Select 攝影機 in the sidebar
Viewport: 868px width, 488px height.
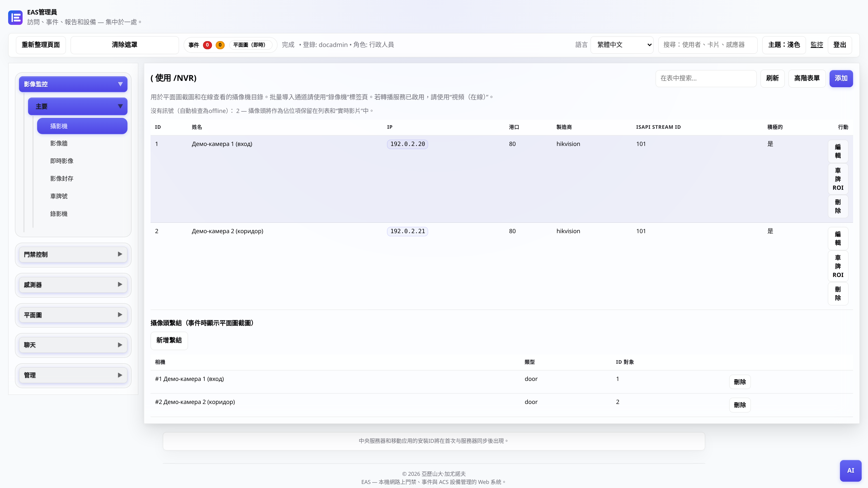82,126
